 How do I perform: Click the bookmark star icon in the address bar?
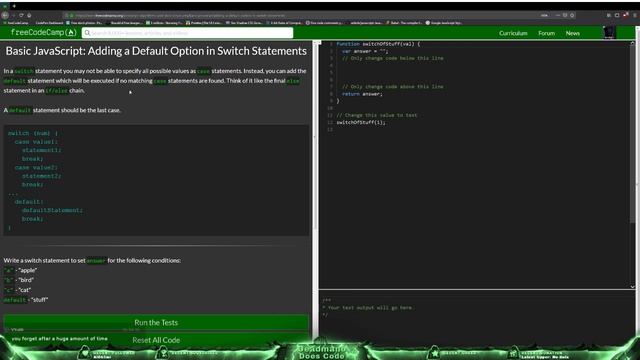click(572, 15)
